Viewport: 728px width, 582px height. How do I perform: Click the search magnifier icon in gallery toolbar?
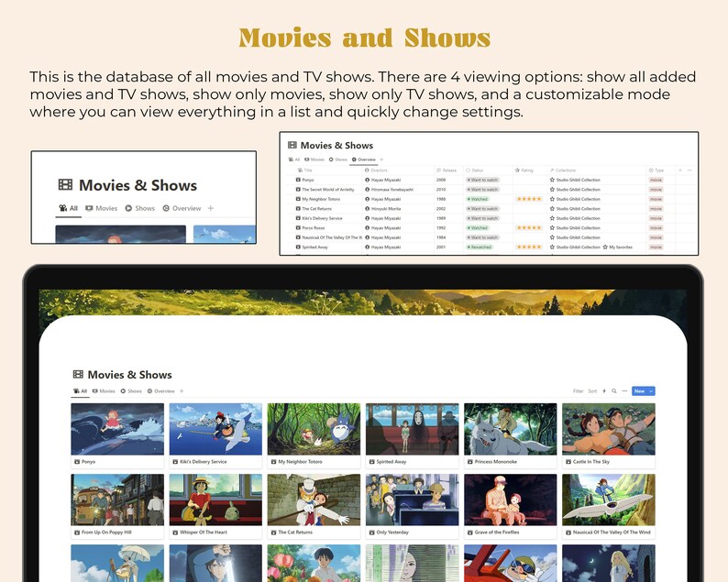[x=613, y=391]
